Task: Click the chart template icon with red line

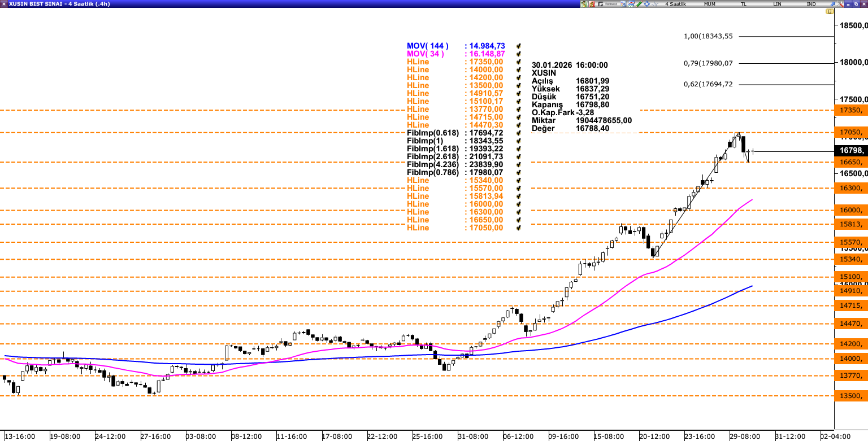Action: (631, 4)
